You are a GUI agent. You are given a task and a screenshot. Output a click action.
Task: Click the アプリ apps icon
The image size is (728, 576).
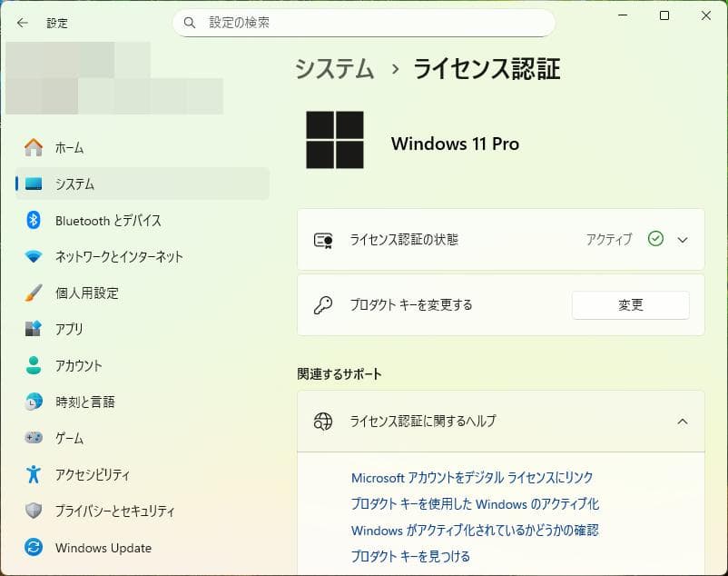click(x=34, y=329)
